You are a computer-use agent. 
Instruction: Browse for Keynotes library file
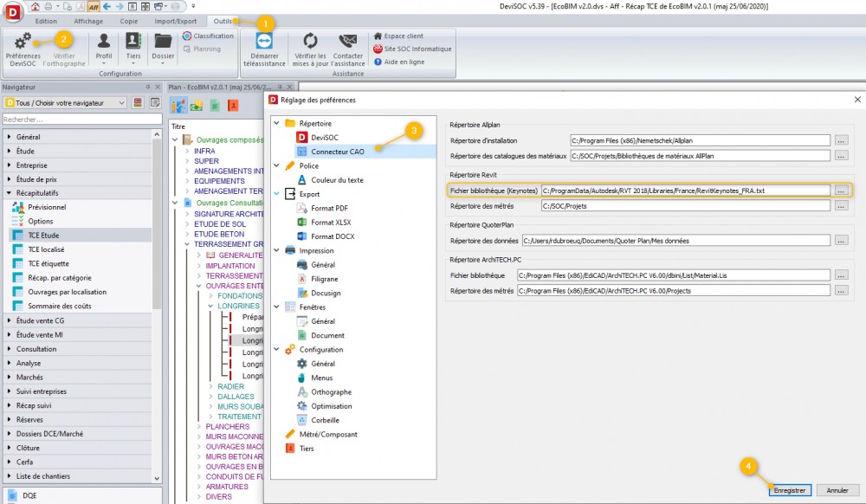(841, 191)
